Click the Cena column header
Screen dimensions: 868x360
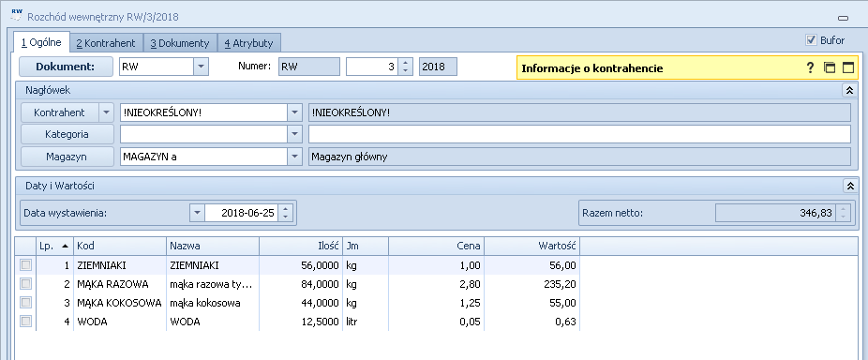tap(436, 246)
